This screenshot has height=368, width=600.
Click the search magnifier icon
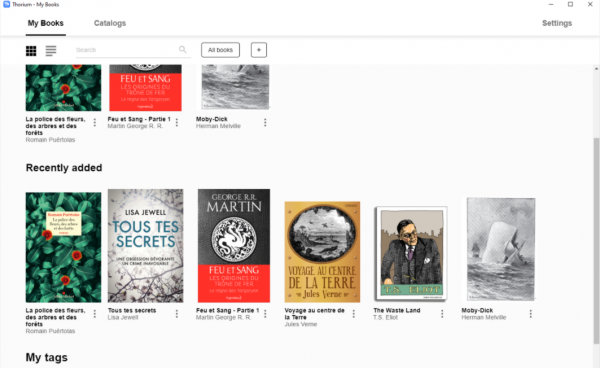[x=183, y=50]
